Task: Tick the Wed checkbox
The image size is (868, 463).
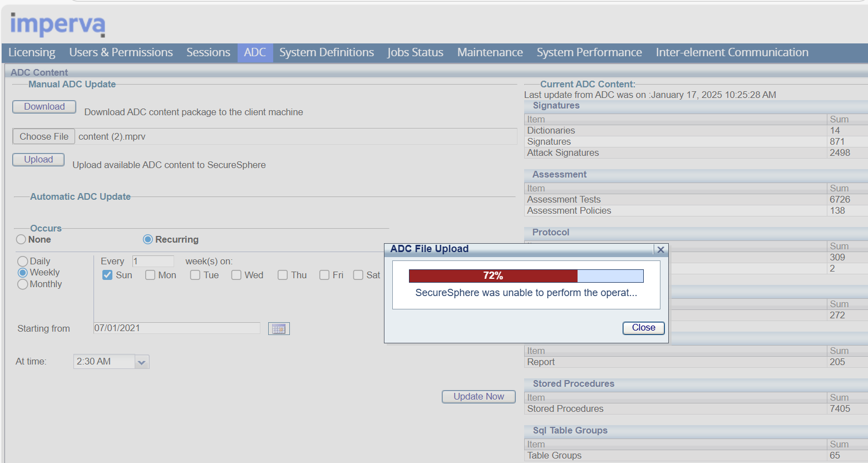Action: (x=236, y=275)
